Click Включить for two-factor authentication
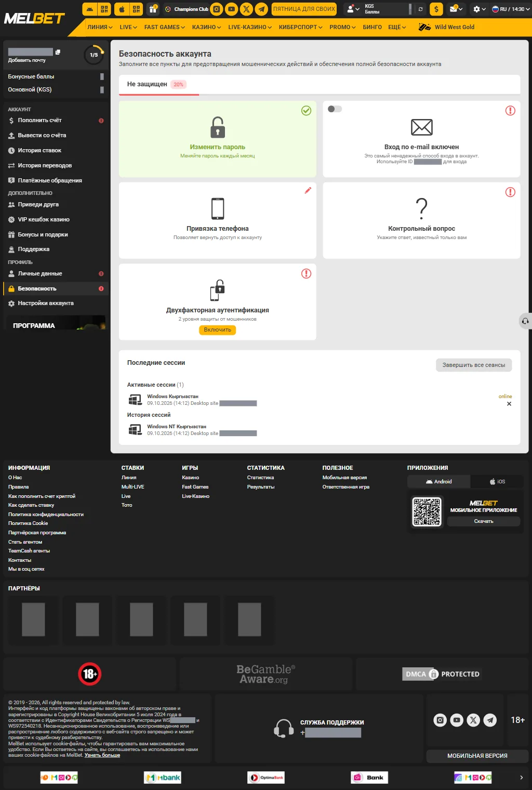 pyautogui.click(x=218, y=330)
